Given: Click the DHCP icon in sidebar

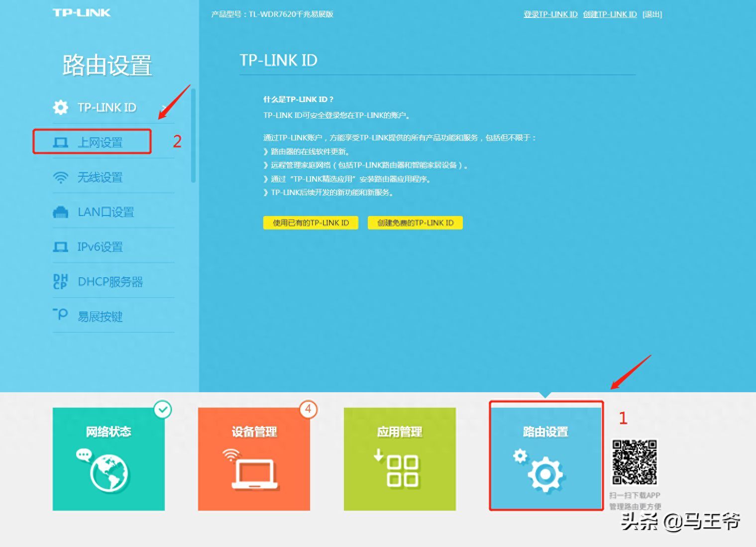Looking at the screenshot, I should click(60, 282).
